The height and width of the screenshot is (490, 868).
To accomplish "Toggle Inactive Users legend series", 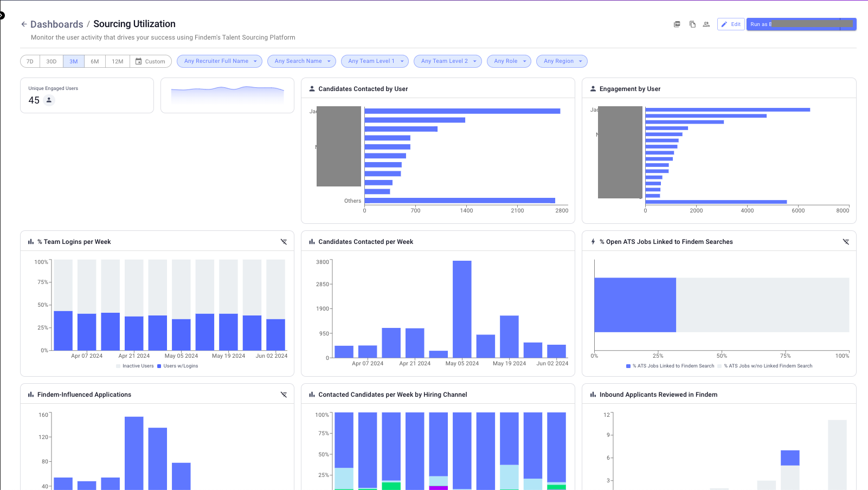I will point(135,366).
